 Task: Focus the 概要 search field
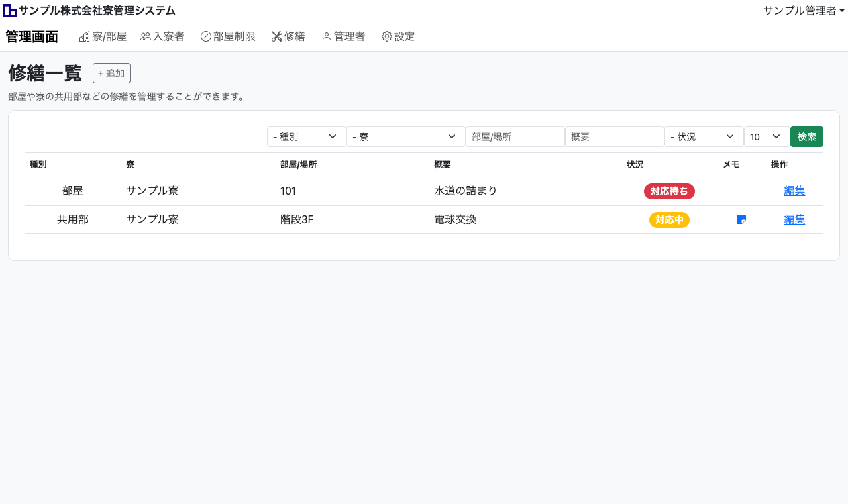pos(614,137)
